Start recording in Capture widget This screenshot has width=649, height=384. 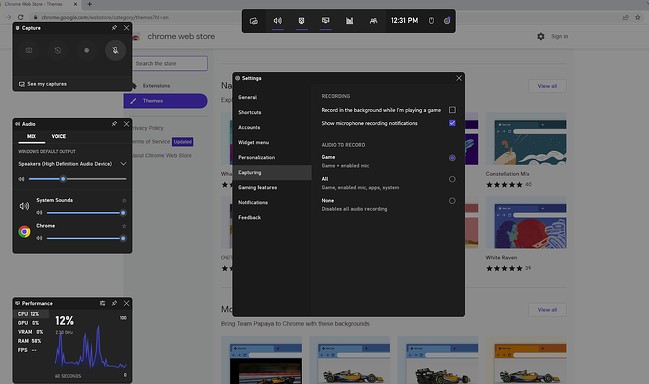click(x=87, y=50)
